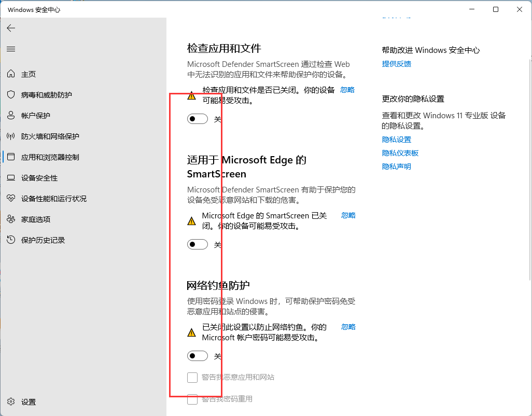Open the hamburger navigation menu
Screen dimensions: 532x416
pyautogui.click(x=11, y=49)
